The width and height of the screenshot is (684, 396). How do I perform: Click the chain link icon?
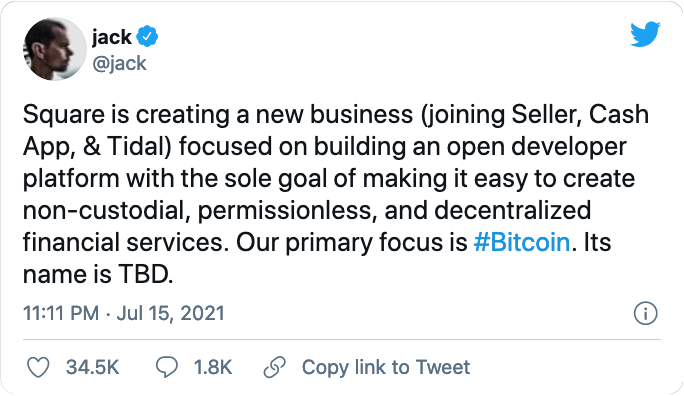[274, 367]
